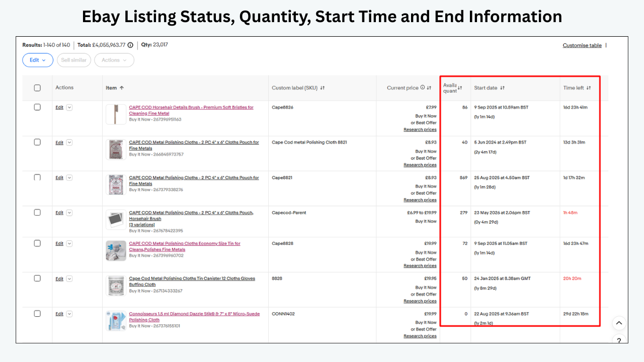Click the Time left sort arrows

click(x=589, y=88)
